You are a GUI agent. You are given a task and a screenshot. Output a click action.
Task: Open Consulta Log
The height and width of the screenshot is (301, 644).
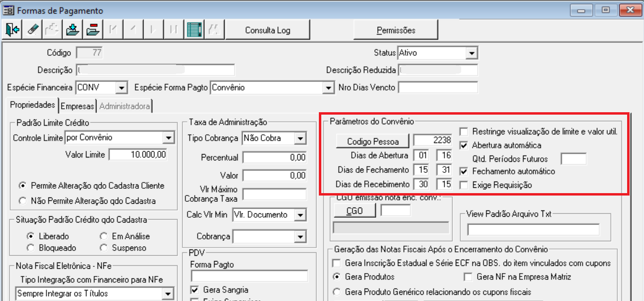coord(268,30)
